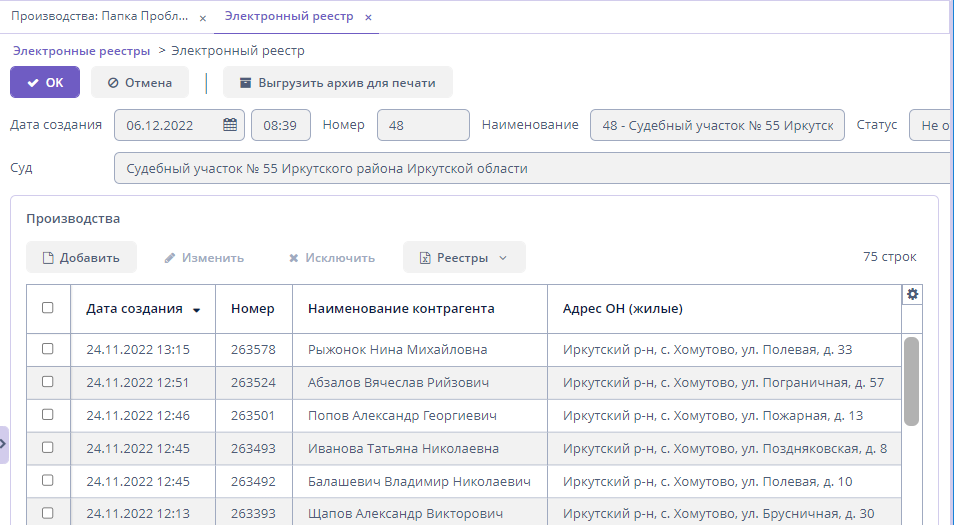The height and width of the screenshot is (525, 954).
Task: Open the Реестры dropdown menu
Action: 464,258
